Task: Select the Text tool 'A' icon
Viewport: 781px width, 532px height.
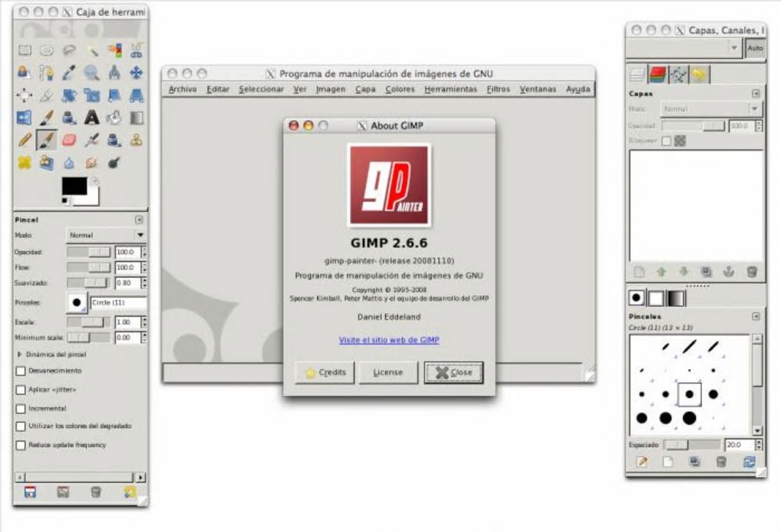Action: [92, 118]
